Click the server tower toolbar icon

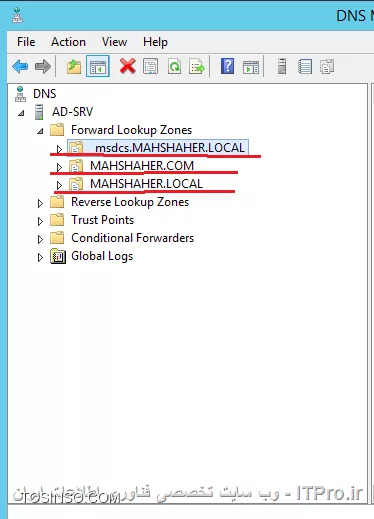tap(282, 66)
